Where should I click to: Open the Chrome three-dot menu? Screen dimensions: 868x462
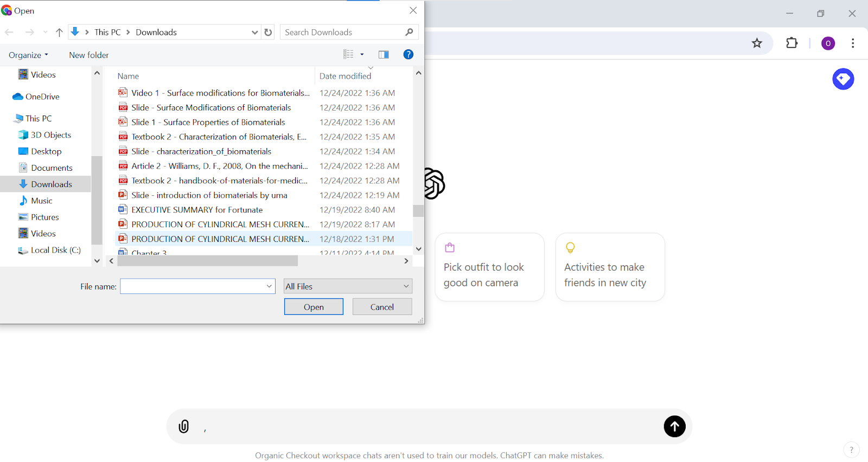click(x=853, y=43)
